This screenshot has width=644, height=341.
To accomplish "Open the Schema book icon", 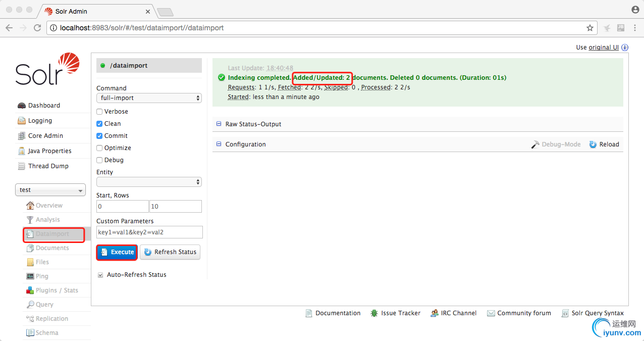I will pyautogui.click(x=30, y=333).
